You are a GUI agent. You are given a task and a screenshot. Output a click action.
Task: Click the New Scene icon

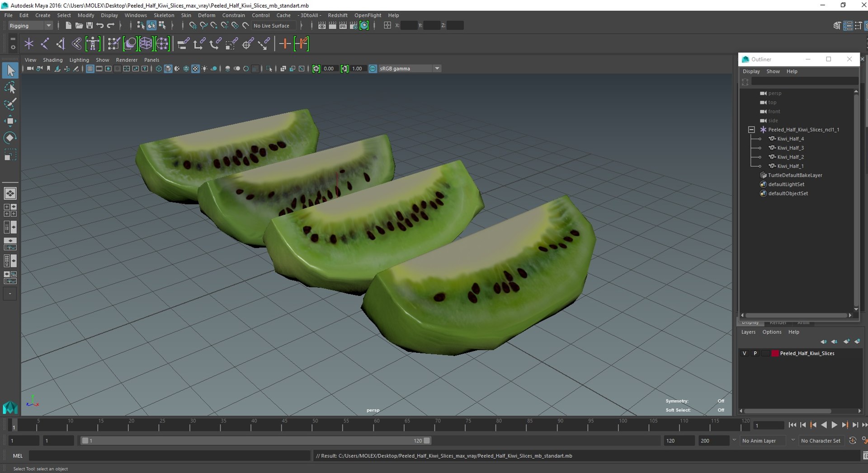coord(68,25)
